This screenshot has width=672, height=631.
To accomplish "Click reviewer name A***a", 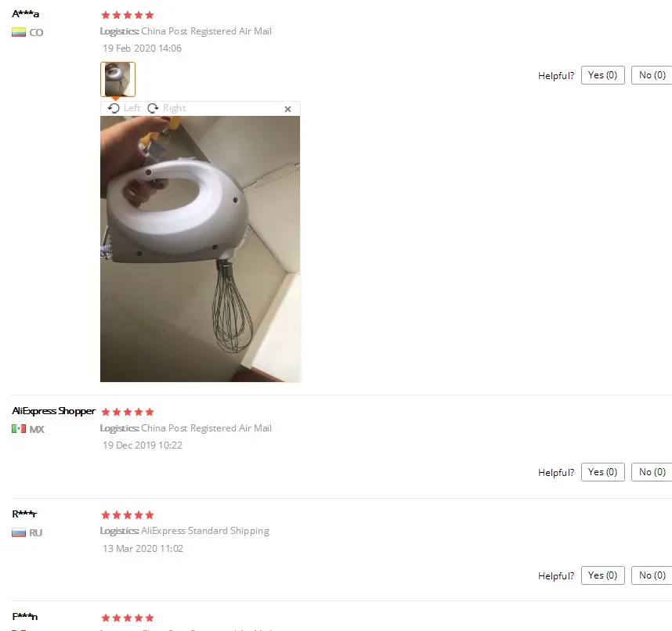I will pyautogui.click(x=25, y=14).
